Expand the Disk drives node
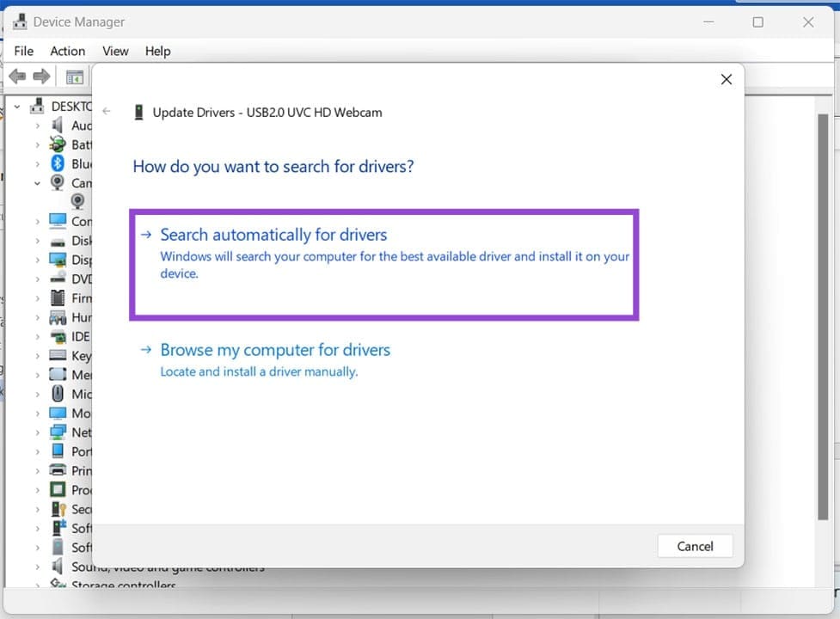The image size is (840, 619). click(x=39, y=240)
